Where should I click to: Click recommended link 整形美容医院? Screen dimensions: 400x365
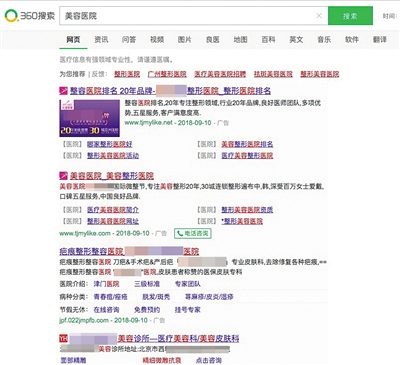pos(320,74)
